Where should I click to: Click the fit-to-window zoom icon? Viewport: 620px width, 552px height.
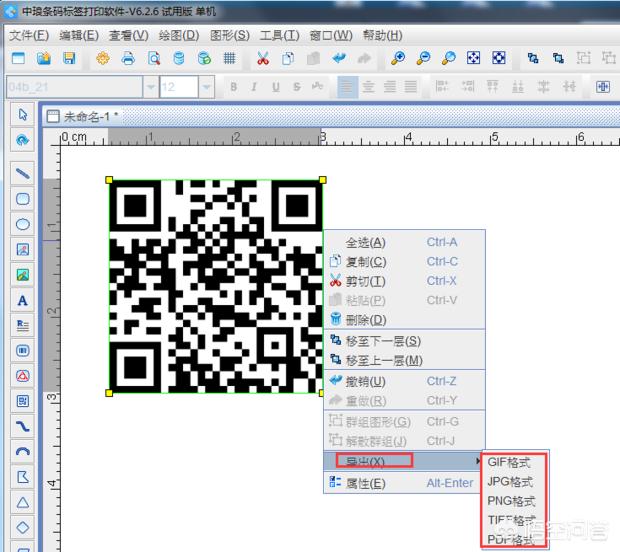pos(474,59)
